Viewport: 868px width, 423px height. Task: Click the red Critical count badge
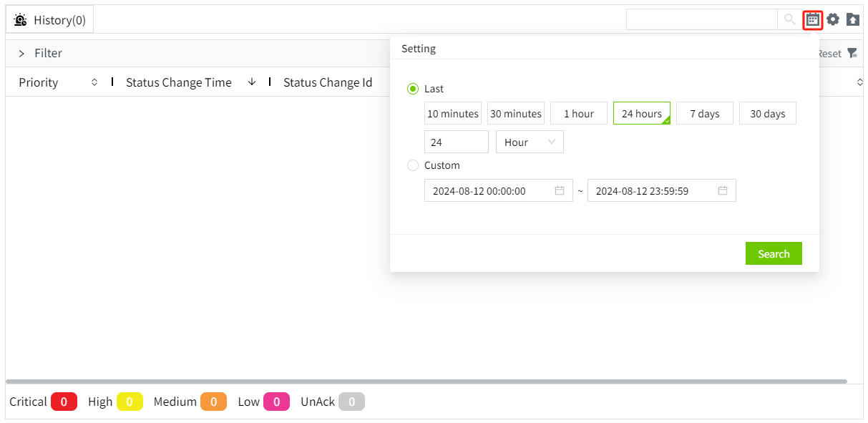tap(64, 402)
